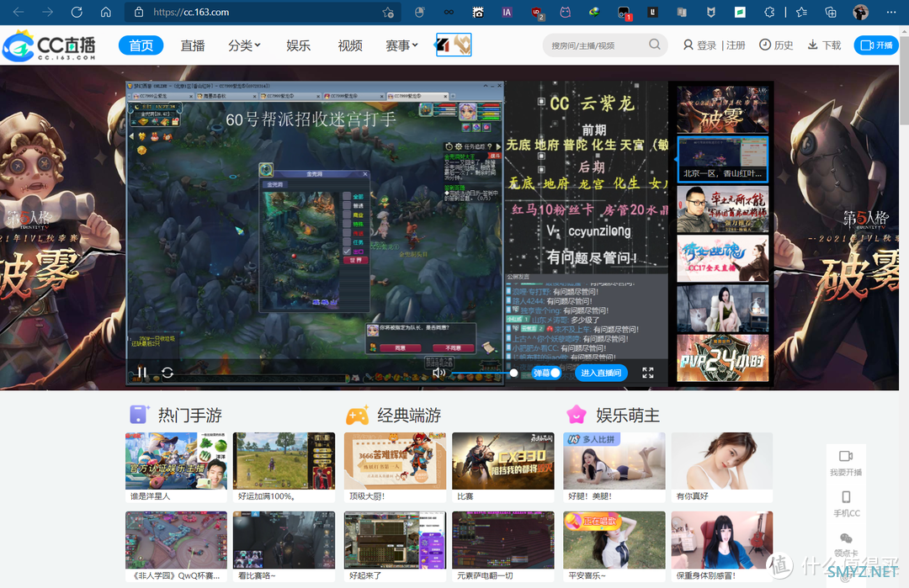Open the 《非人学园》QwQ杯赛 stream card
Viewport: 909px width, 588px height.
click(x=176, y=547)
